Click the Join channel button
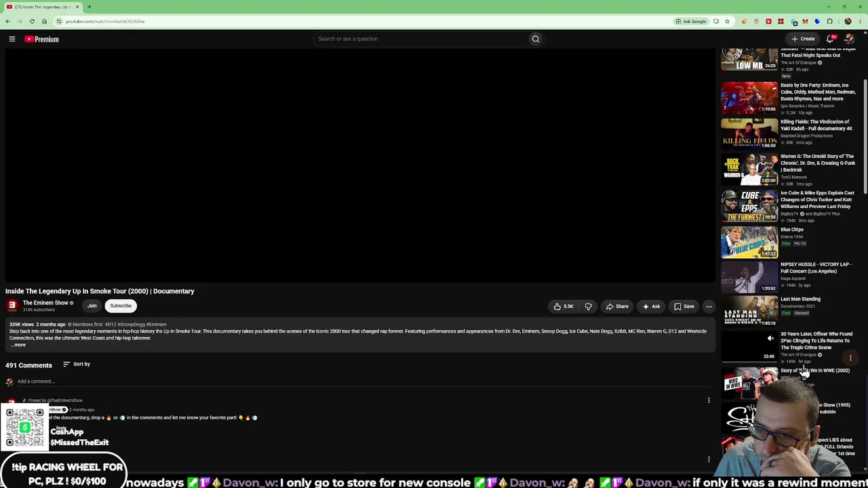 point(92,306)
